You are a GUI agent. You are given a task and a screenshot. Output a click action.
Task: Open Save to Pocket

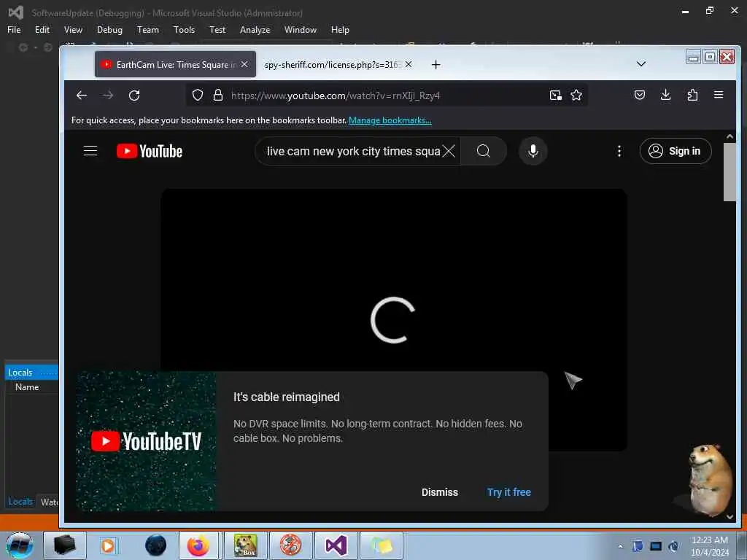click(x=640, y=95)
